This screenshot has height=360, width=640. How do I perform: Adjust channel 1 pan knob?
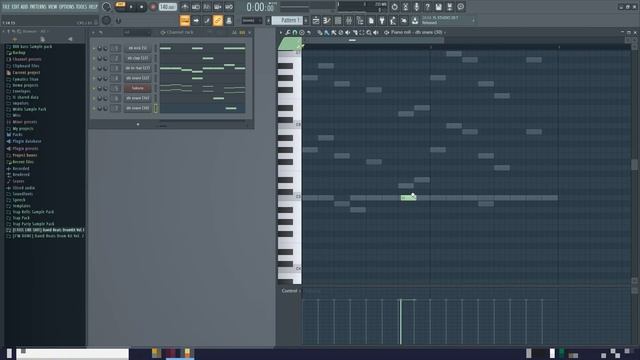coord(100,48)
